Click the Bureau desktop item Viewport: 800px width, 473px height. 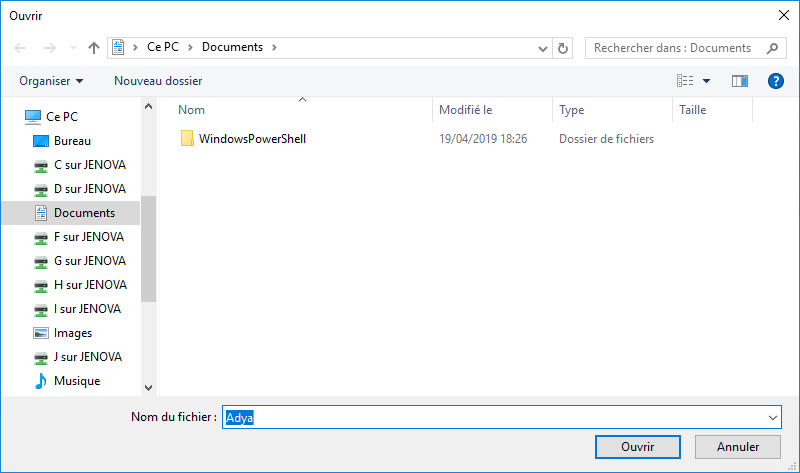[72, 141]
